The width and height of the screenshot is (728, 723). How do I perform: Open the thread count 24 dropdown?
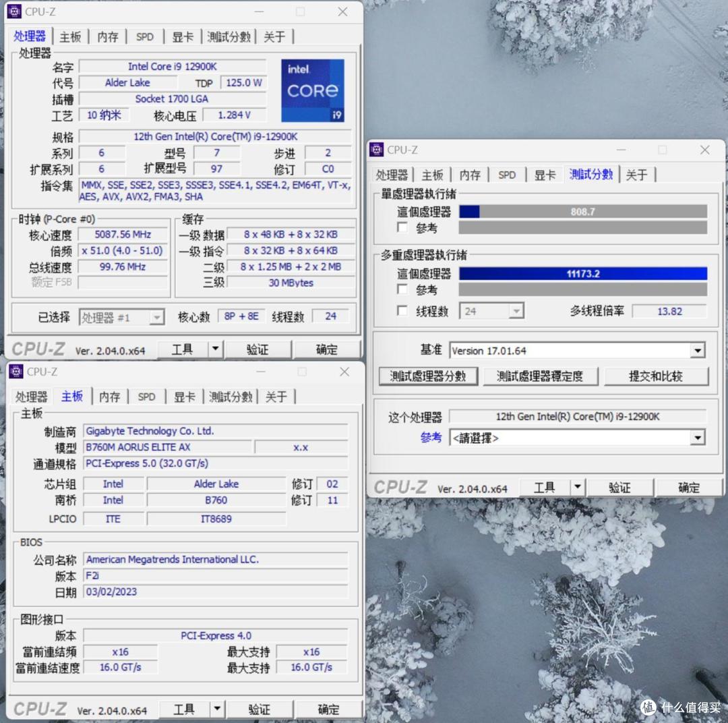point(516,311)
